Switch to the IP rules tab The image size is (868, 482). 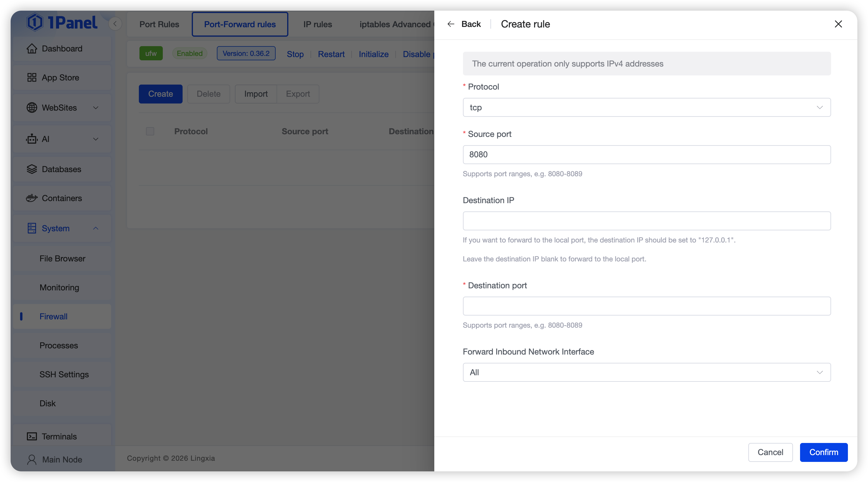(317, 24)
